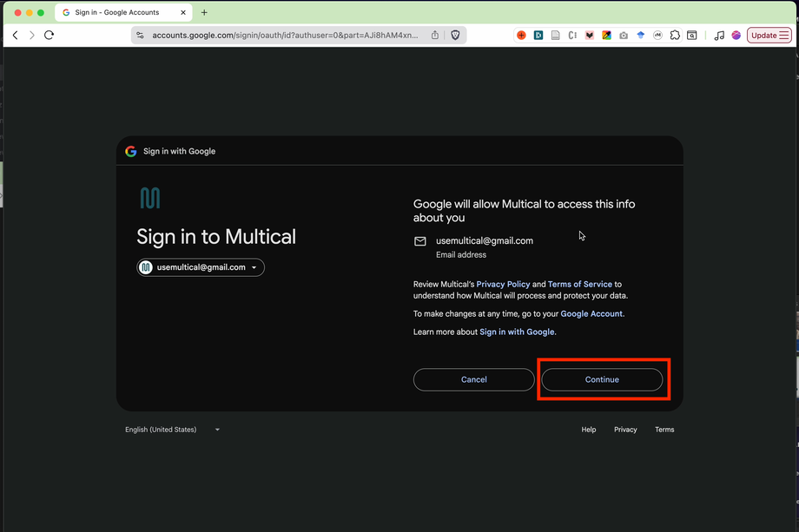Viewport: 799px width, 532px height.
Task: Click the red plus extension icon
Action: [x=521, y=35]
